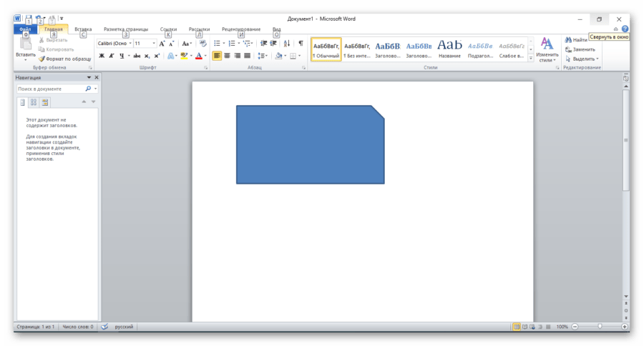The height and width of the screenshot is (346, 644).
Task: Click the sort (А-Я) icon in the paragraph group
Action: tap(287, 44)
